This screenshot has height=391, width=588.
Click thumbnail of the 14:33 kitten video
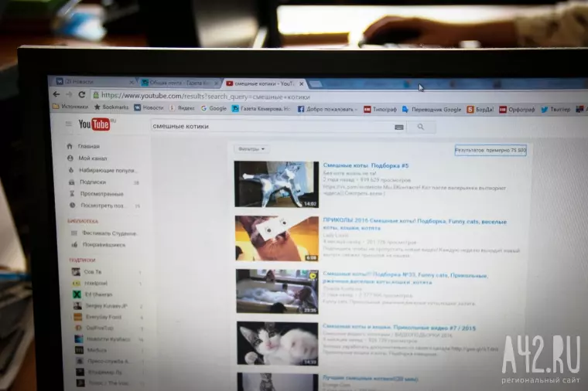tap(278, 343)
